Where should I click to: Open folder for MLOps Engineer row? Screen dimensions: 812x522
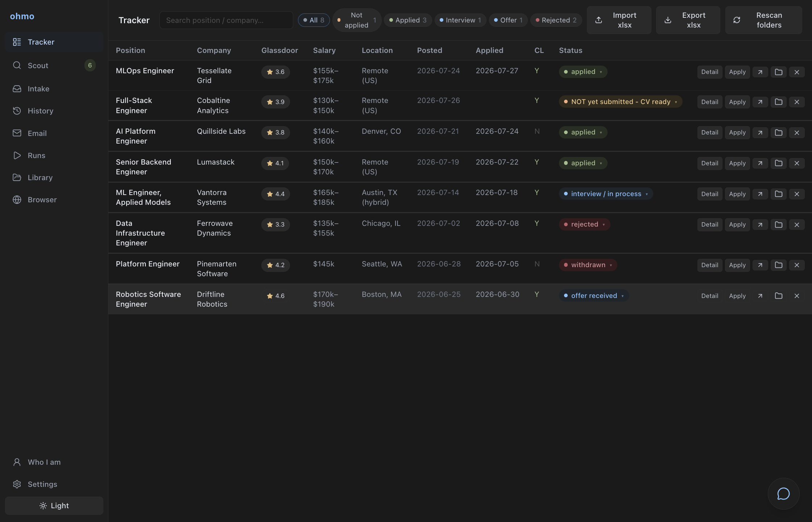point(778,72)
